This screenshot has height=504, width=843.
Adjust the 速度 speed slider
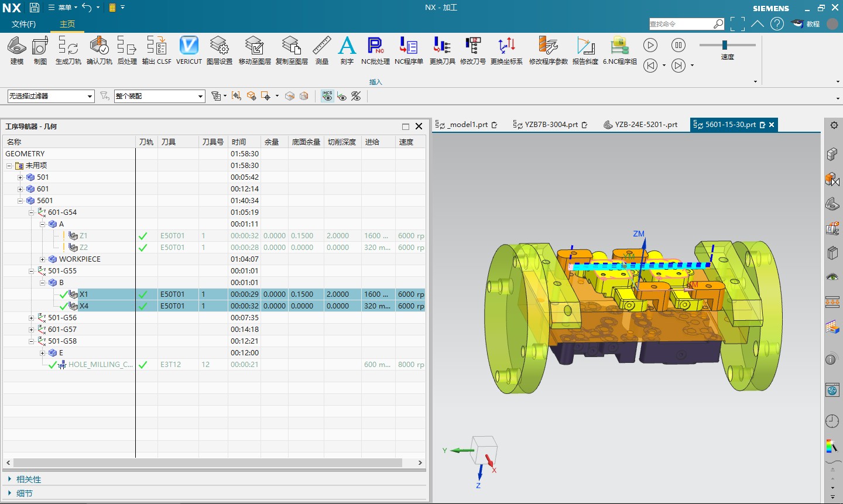click(x=725, y=45)
